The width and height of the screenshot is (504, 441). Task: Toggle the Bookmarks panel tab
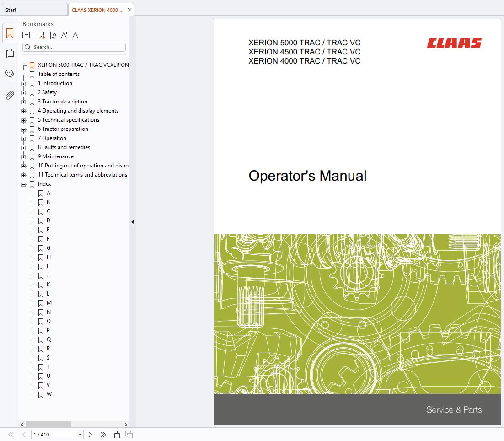10,33
